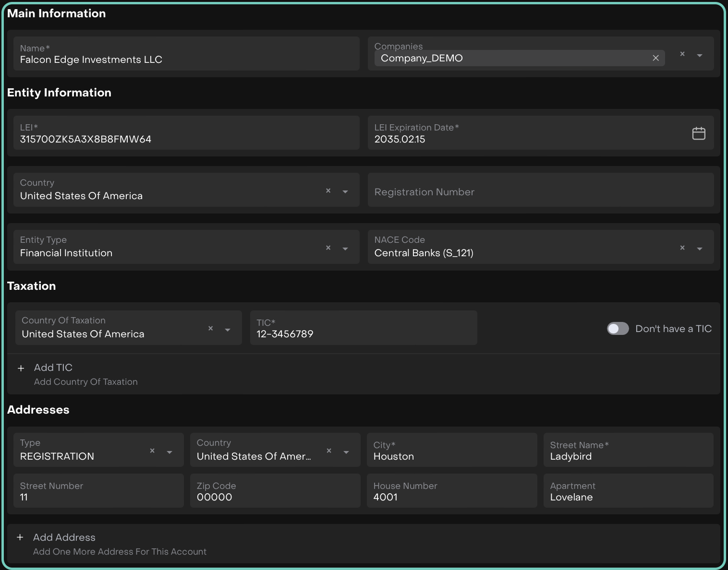Click into the TIC field
This screenshot has width=728, height=570.
click(363, 333)
